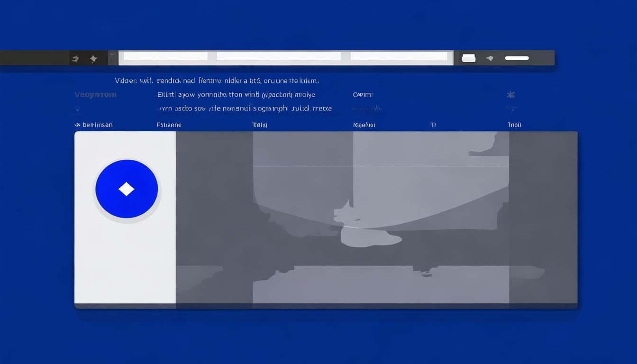Click the arrow icon in the dark toolbar
The height and width of the screenshot is (364, 637).
click(x=75, y=59)
